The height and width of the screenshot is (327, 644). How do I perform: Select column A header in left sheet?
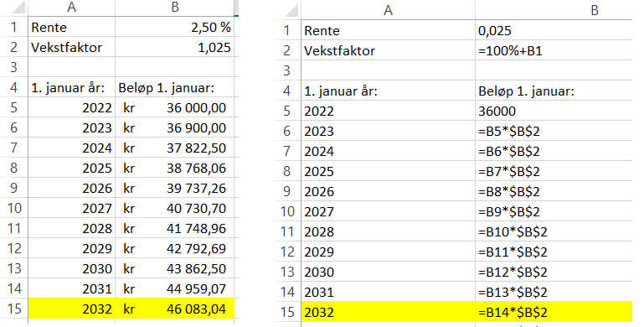pyautogui.click(x=72, y=8)
